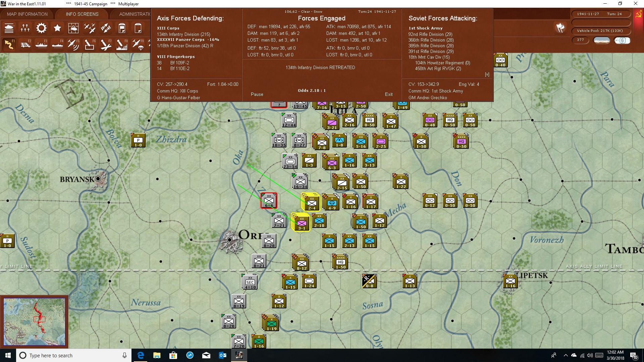644x362 pixels.
Task: Open the production gear icon screen
Action: (x=41, y=28)
